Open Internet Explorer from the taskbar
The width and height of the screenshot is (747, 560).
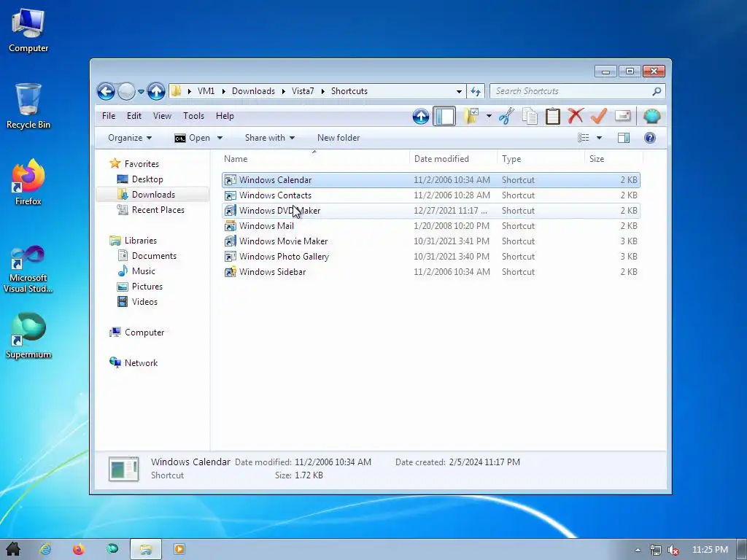45,549
